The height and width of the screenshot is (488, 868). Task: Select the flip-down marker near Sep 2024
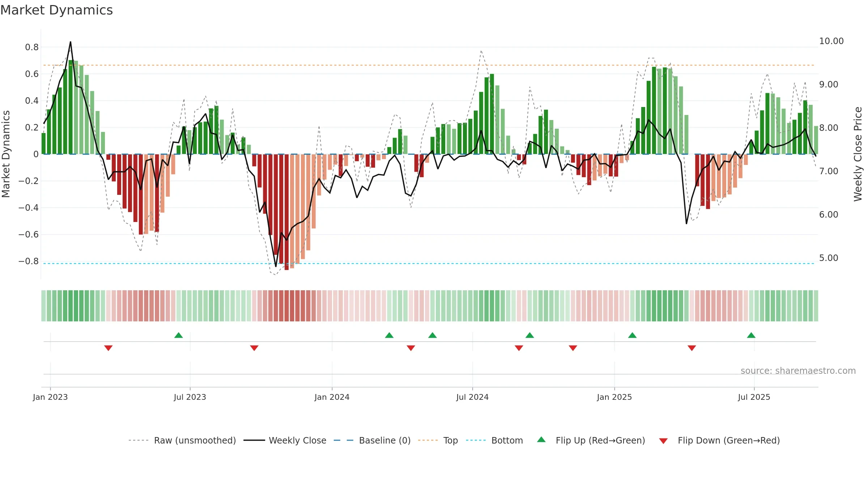tap(519, 348)
